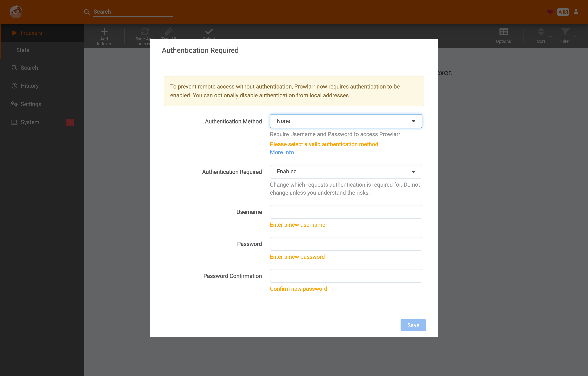This screenshot has height=376, width=588.
Task: Click the Test All wrench icon
Action: tap(168, 31)
